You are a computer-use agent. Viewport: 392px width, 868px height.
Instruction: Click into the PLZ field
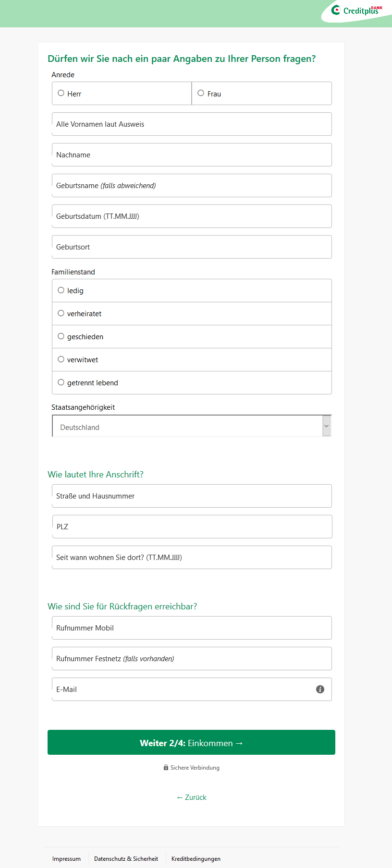click(x=192, y=526)
